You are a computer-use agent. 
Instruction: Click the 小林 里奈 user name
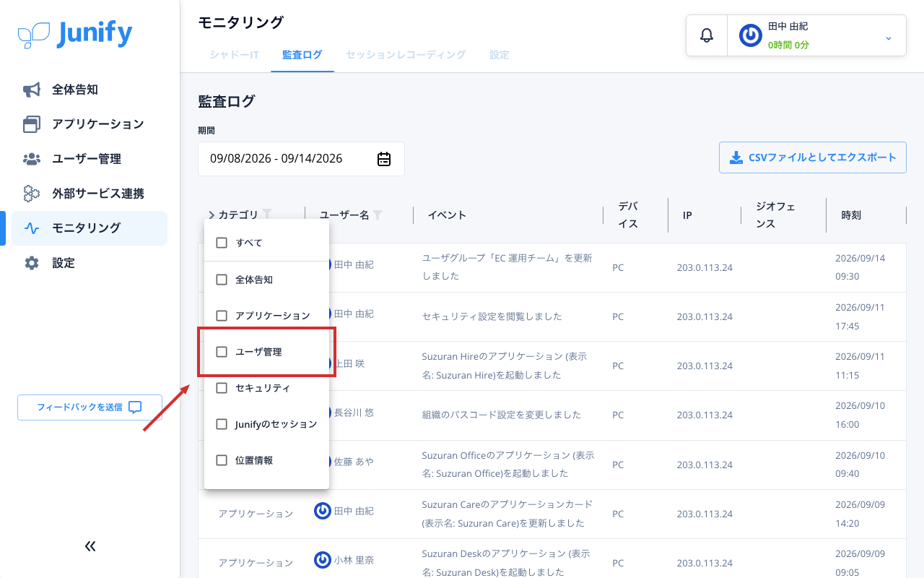click(354, 560)
